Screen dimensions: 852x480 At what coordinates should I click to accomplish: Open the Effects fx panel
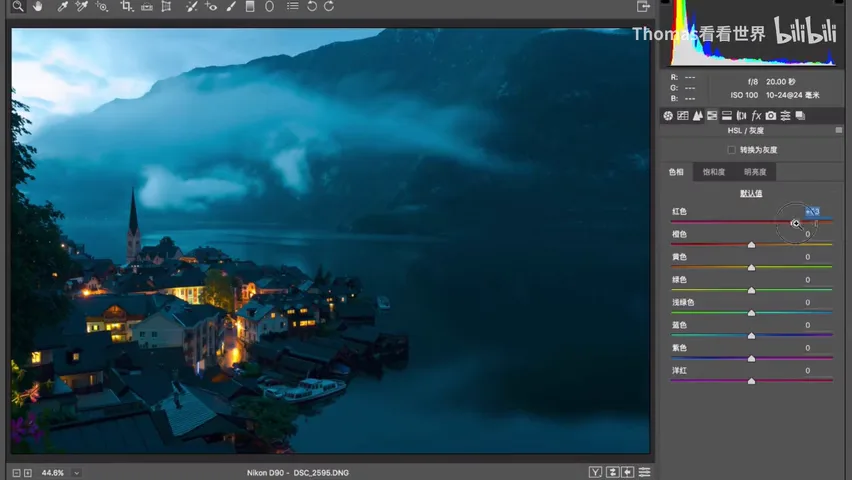756,116
